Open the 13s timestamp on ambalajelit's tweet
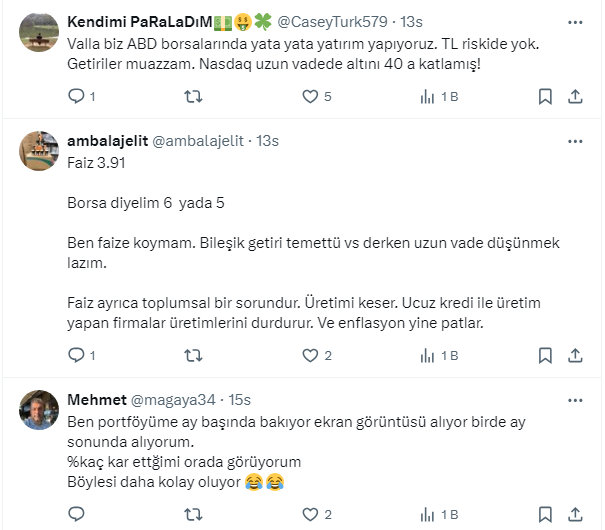 coord(267,141)
